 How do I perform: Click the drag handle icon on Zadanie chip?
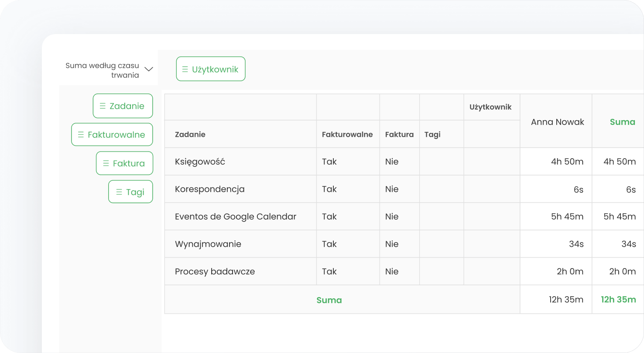tap(103, 106)
